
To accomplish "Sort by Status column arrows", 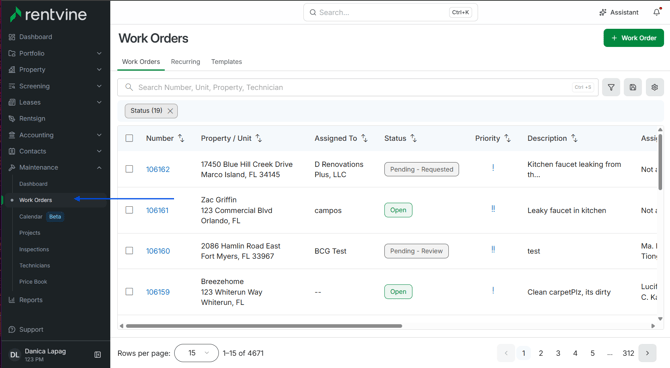I will tap(413, 138).
